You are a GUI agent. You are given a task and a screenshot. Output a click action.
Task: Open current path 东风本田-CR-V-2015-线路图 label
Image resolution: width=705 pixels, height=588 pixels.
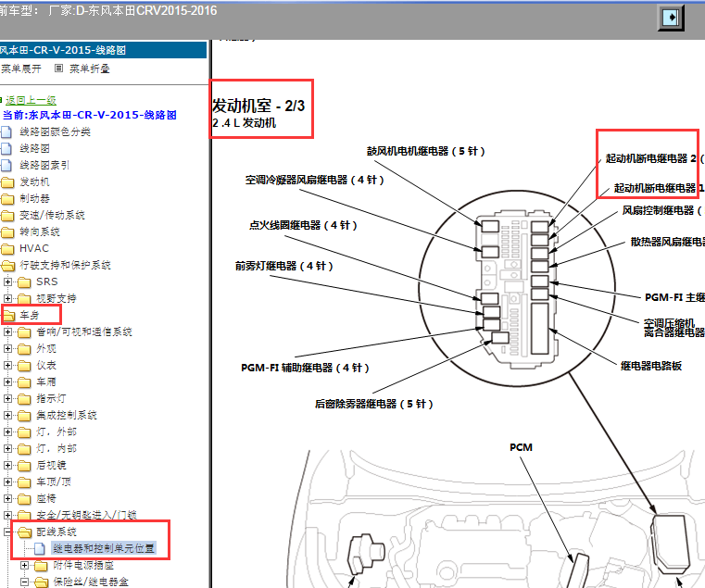coord(90,115)
